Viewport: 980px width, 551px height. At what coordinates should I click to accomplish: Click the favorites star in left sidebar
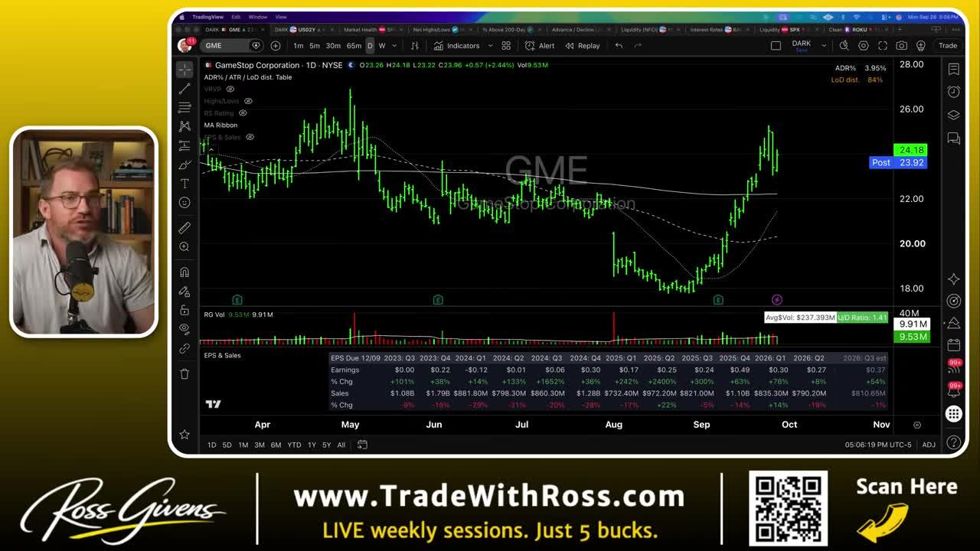(x=185, y=435)
